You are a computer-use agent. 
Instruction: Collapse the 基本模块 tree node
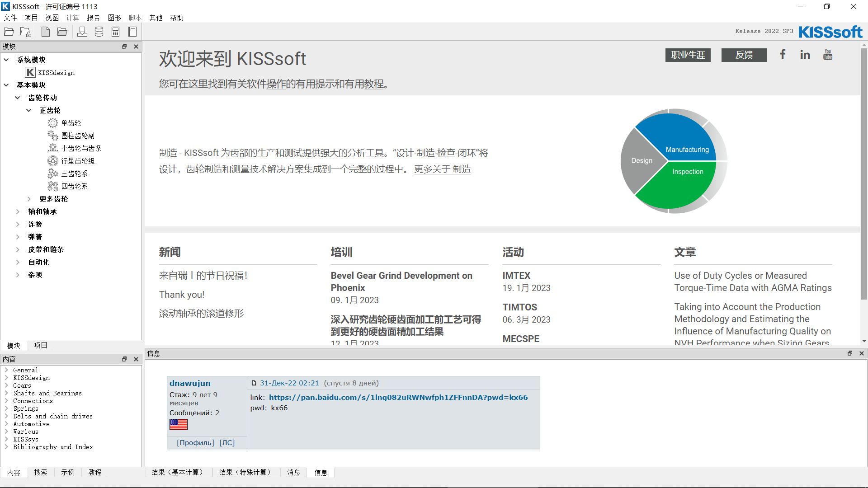(x=6, y=85)
